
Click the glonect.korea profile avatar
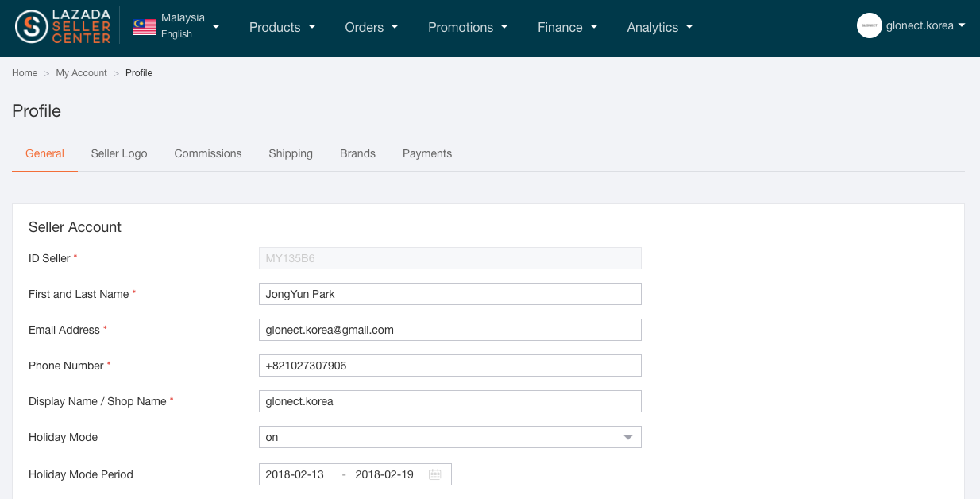point(870,25)
